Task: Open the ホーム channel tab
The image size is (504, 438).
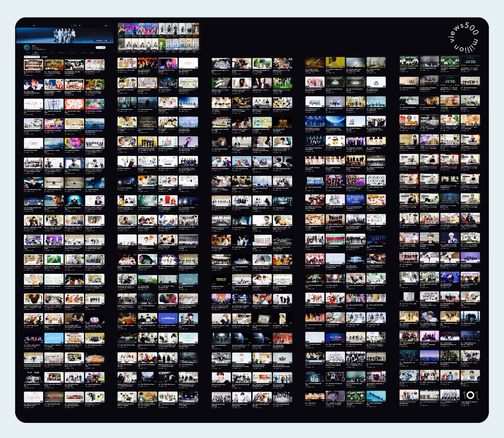Action: pyautogui.click(x=28, y=53)
